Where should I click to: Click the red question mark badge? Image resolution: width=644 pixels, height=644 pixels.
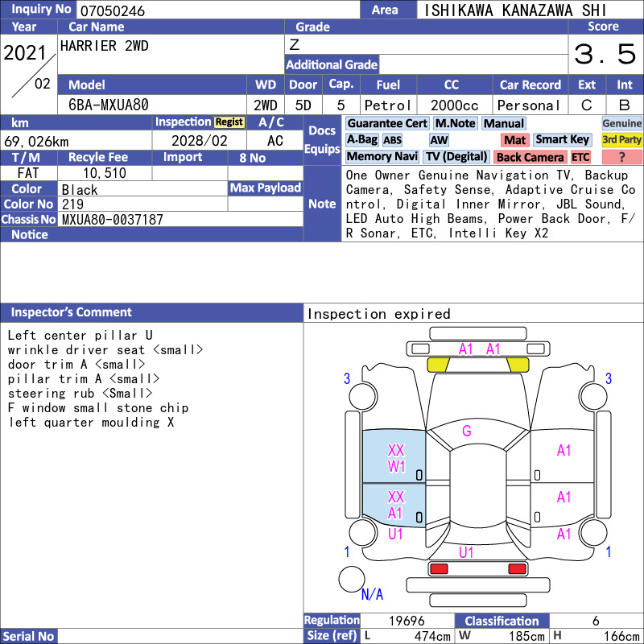point(621,156)
